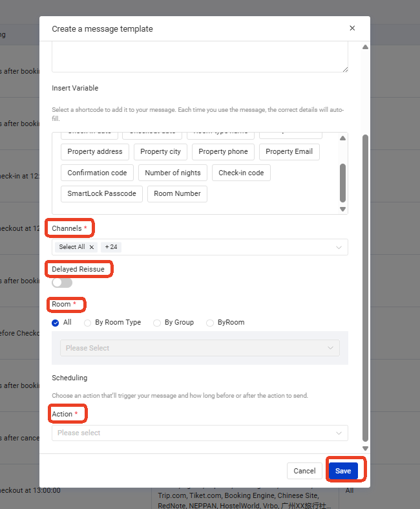Insert the Property address variable
This screenshot has width=420, height=509.
[x=95, y=152]
